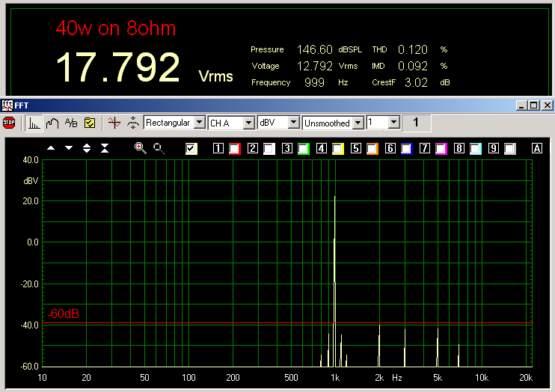Image resolution: width=555 pixels, height=392 pixels.
Task: Shift graph down with solid down arrow
Action: 69,148
